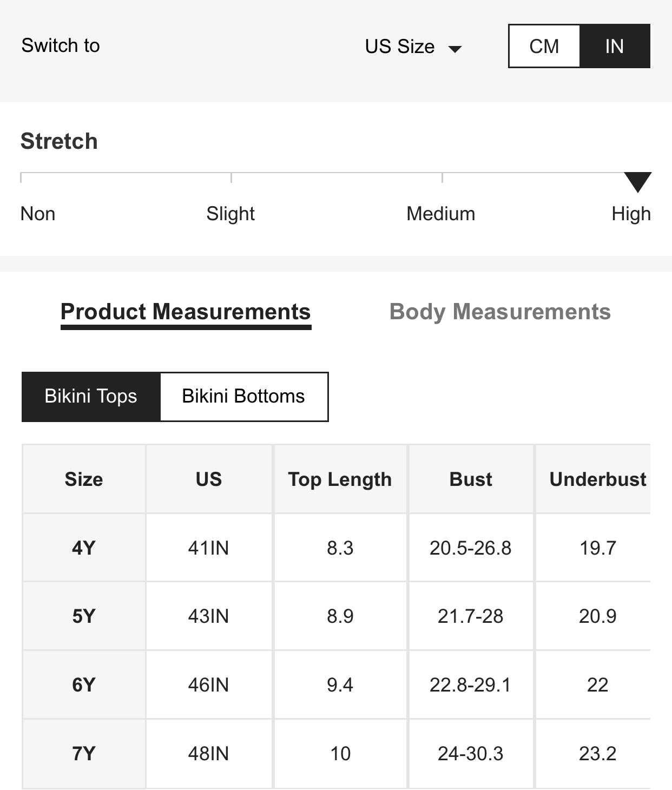
Task: Click the Medium stretch label
Action: pyautogui.click(x=440, y=214)
